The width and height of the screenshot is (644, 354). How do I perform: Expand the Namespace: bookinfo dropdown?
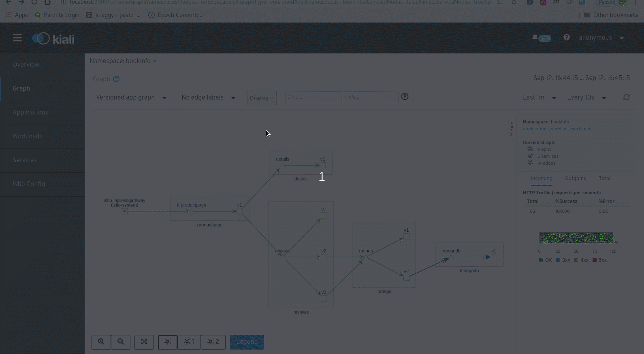[x=123, y=61]
